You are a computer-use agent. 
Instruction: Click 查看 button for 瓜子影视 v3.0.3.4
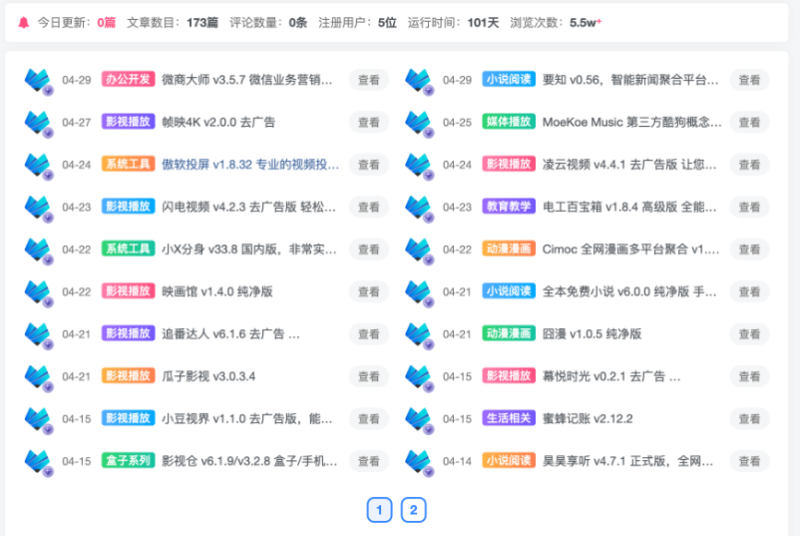(x=369, y=376)
